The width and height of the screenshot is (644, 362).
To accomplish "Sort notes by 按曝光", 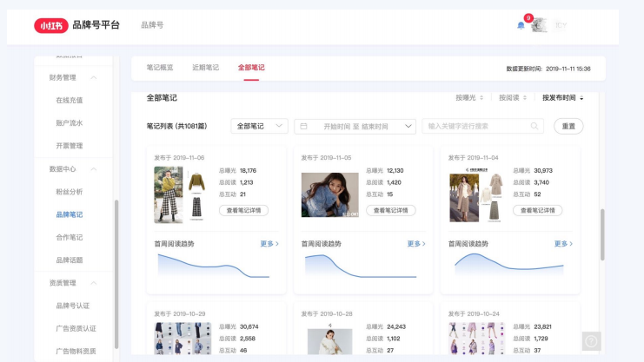I will 469,98.
